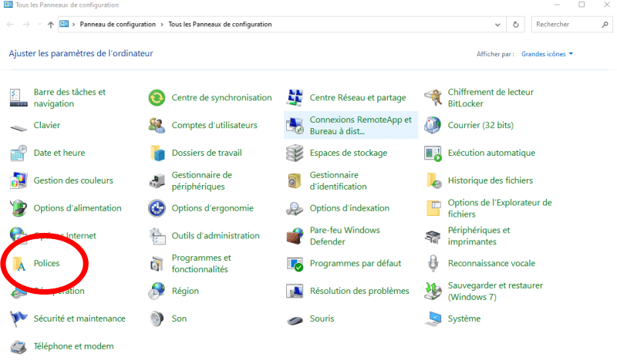This screenshot has height=364, width=617.
Task: Open the Son speaker icon
Action: coord(157,318)
